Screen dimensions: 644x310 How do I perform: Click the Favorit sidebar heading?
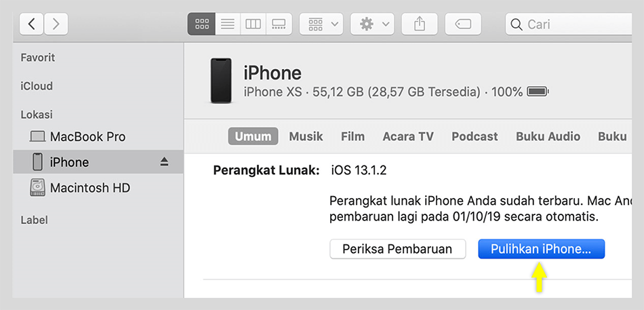pyautogui.click(x=38, y=58)
